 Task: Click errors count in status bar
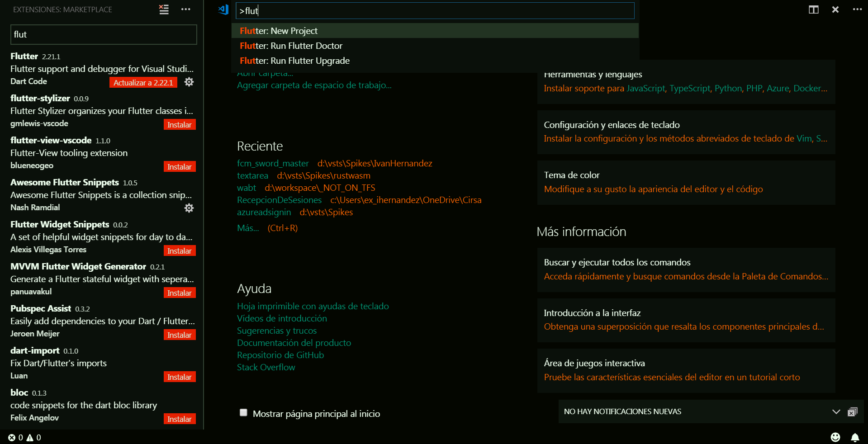15,438
